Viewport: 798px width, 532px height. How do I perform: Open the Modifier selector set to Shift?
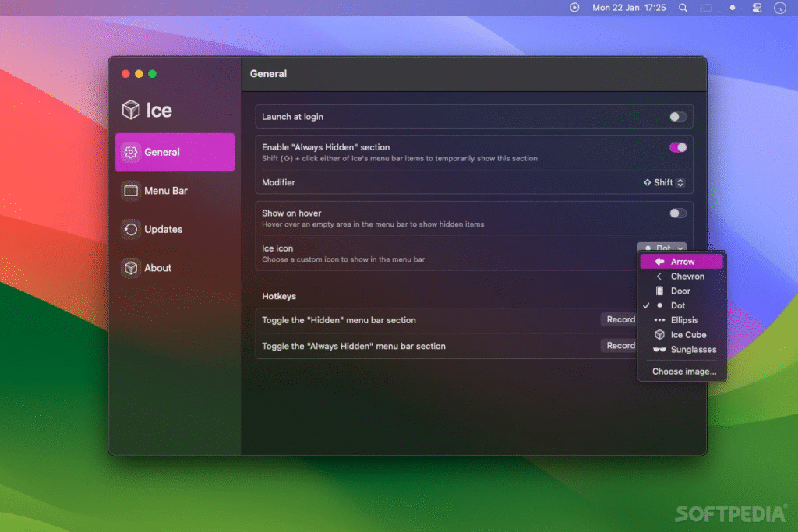pos(663,182)
